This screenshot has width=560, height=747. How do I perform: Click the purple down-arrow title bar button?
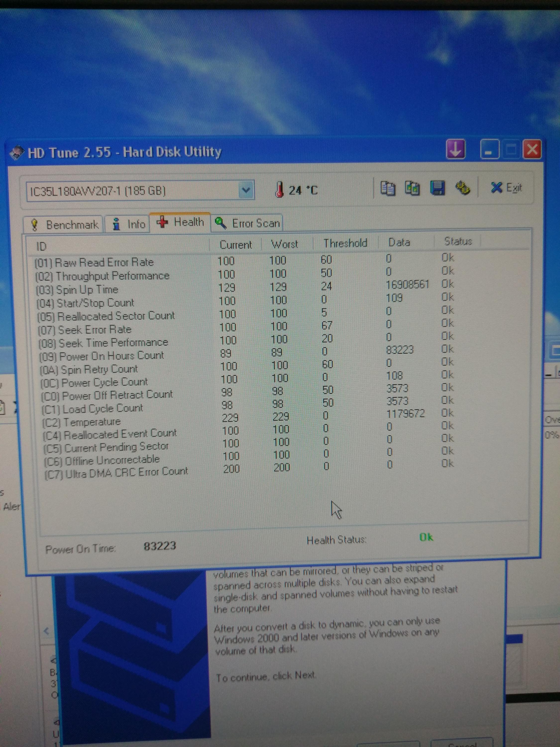456,149
